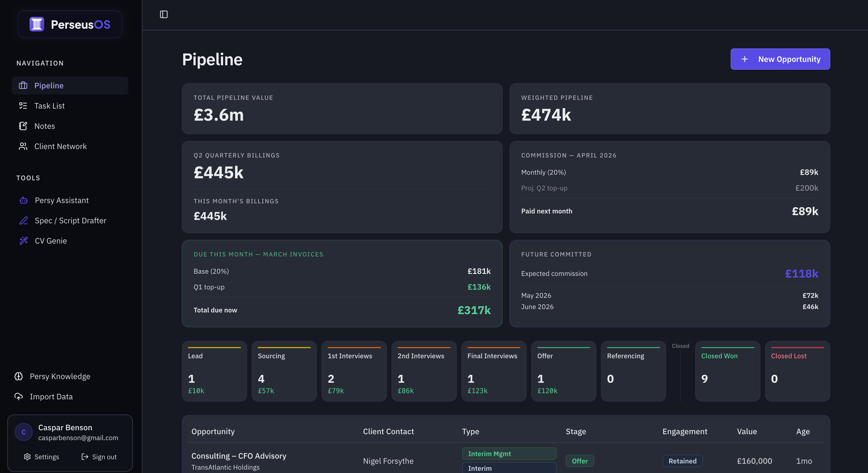The image size is (868, 473).
Task: Sort by the Age column header
Action: coord(803,431)
